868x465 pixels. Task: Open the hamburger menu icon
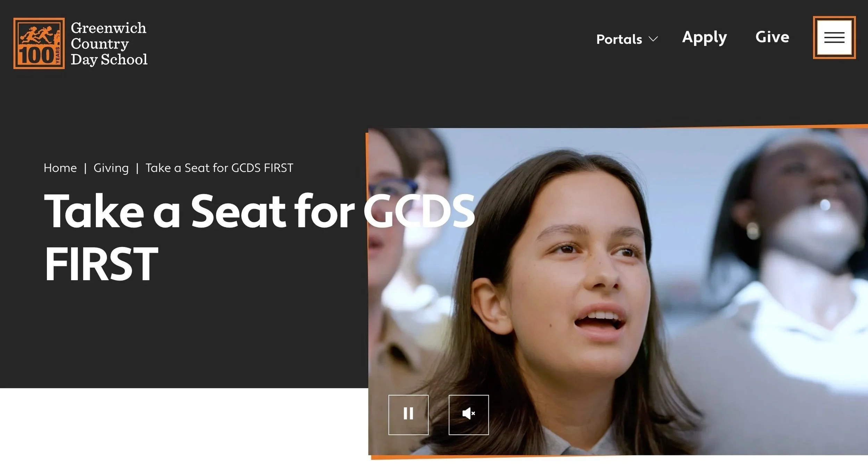coord(834,38)
